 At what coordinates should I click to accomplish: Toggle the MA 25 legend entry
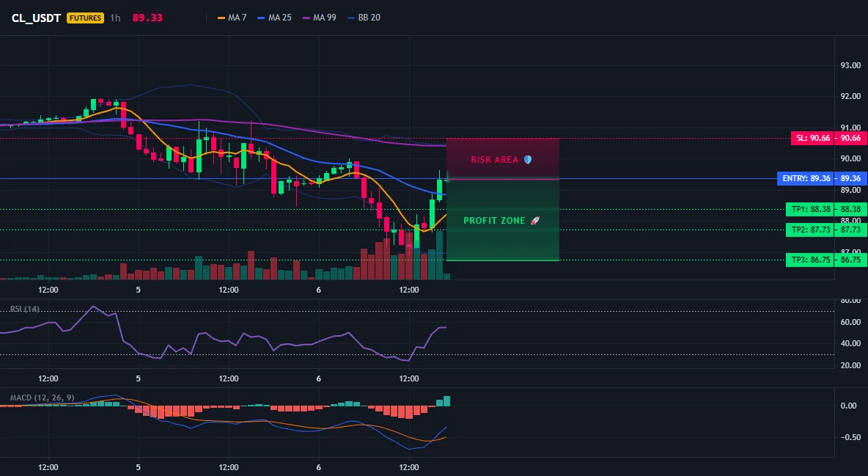point(275,18)
